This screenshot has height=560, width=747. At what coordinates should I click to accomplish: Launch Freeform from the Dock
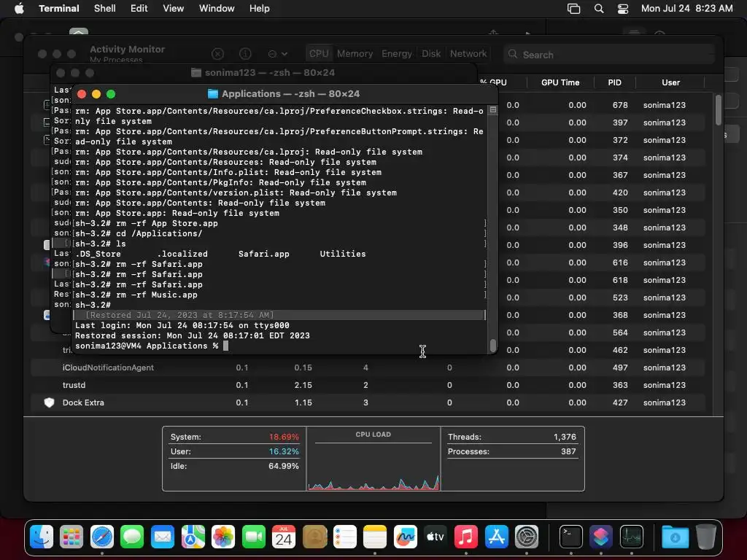pos(406,537)
